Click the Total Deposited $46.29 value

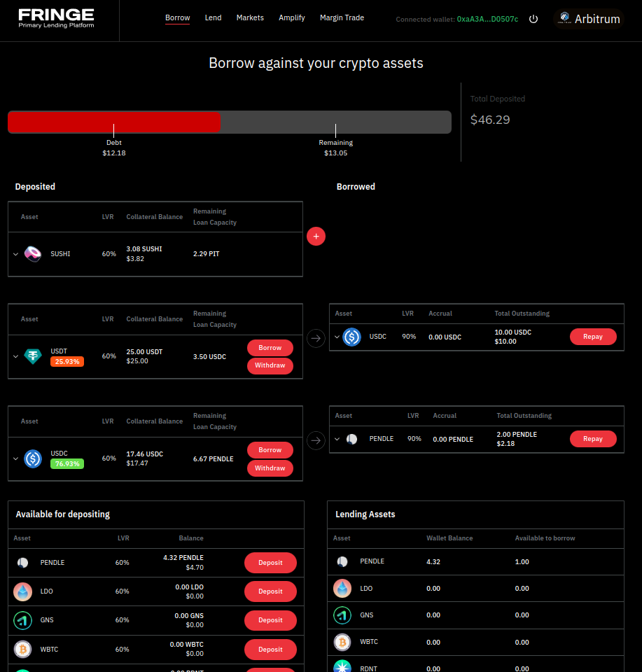(x=490, y=120)
